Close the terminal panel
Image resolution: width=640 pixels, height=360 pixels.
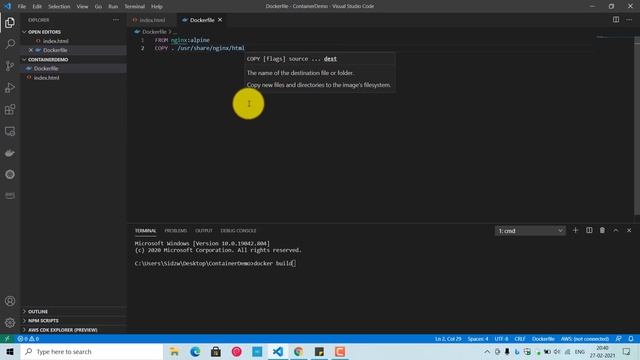click(x=629, y=231)
